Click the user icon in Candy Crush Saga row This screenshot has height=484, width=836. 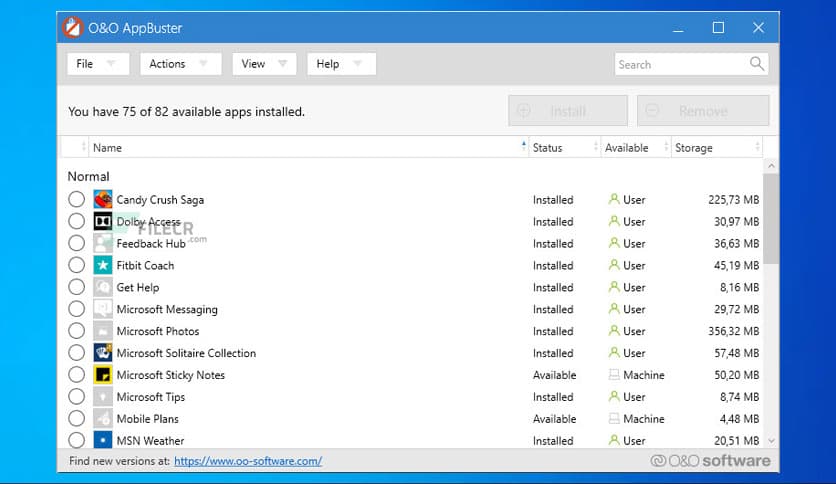(x=614, y=199)
